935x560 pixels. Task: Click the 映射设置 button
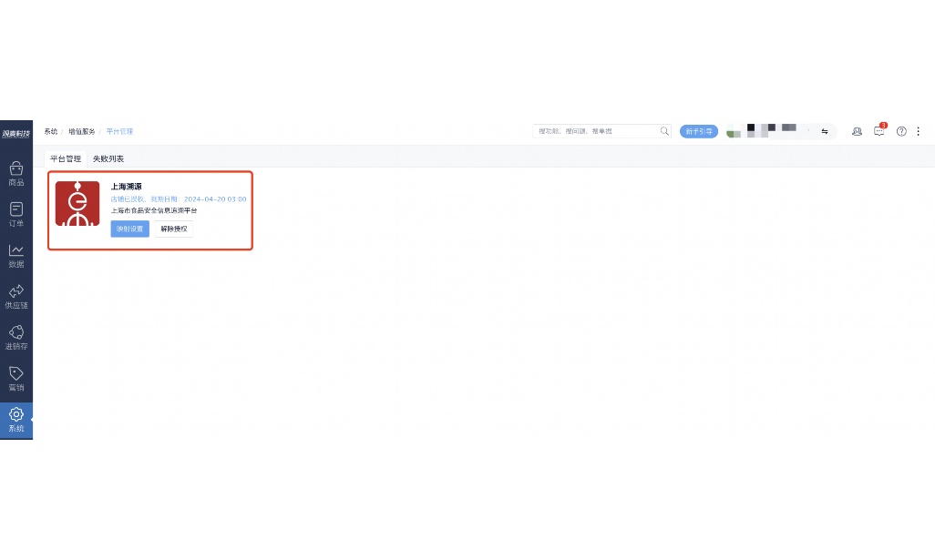(129, 229)
